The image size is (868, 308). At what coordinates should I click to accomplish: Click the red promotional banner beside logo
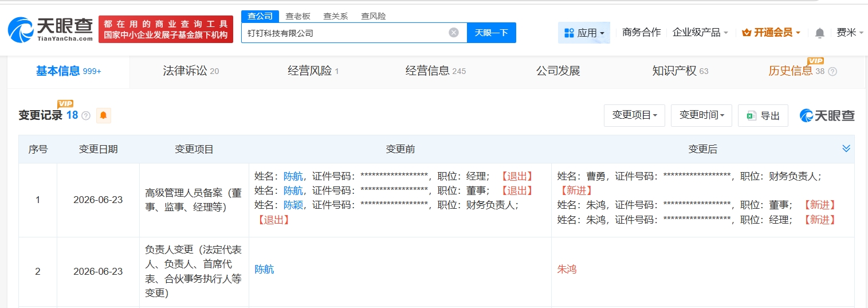(x=166, y=29)
